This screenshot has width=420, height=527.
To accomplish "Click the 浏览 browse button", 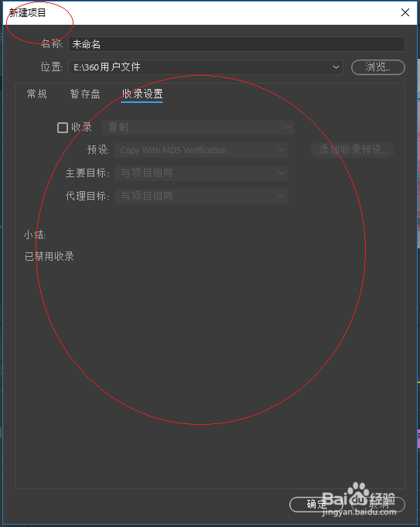I will (378, 67).
